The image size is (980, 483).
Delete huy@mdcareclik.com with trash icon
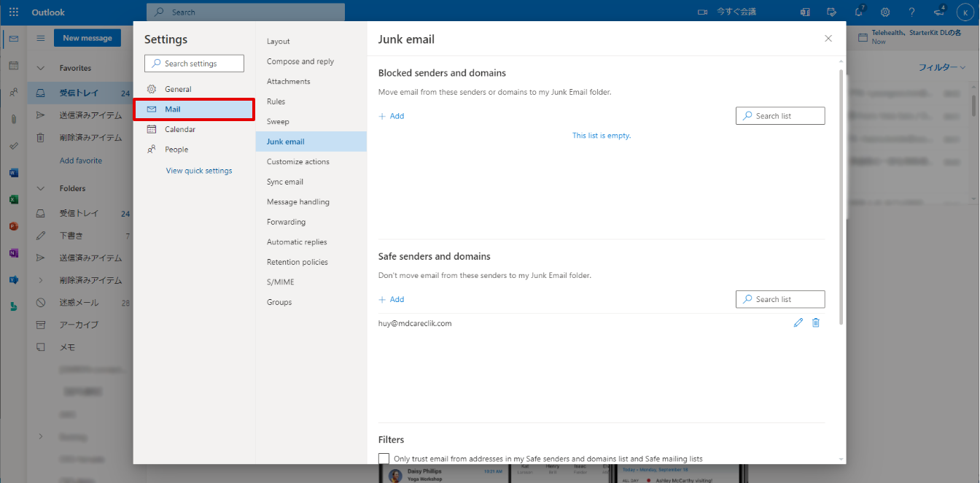click(x=816, y=322)
